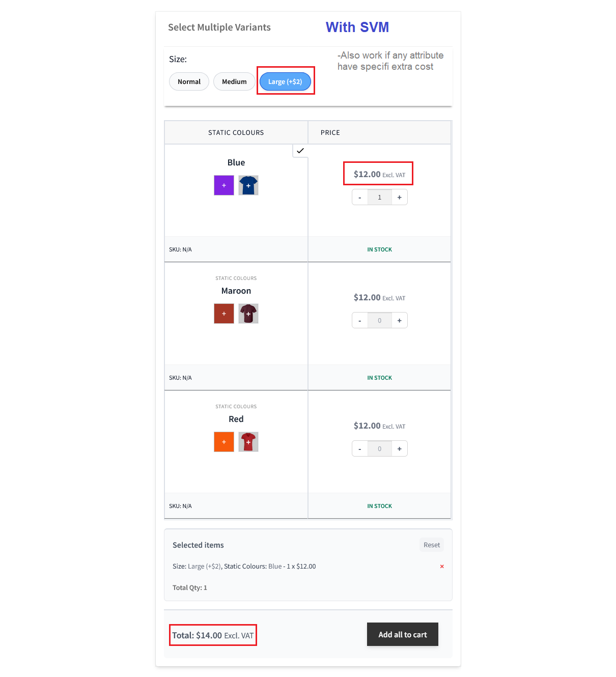Select the Medium size option
Screen dimensions: 616x677
(x=234, y=81)
